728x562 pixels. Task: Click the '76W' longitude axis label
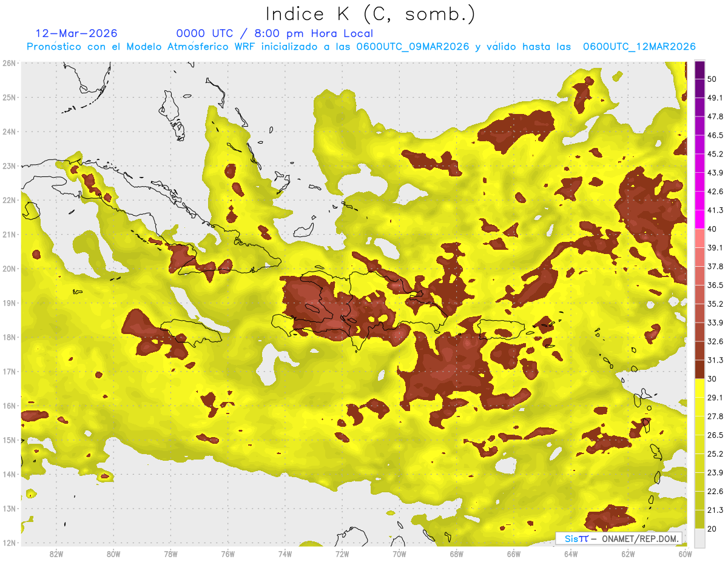tap(228, 554)
